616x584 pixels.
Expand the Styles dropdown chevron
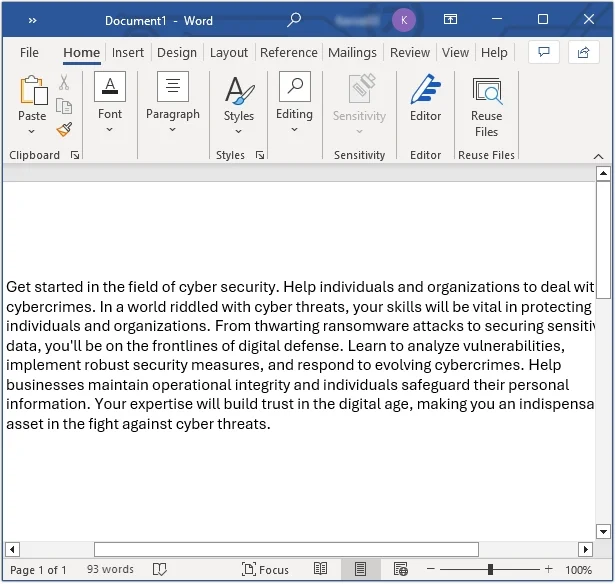[x=238, y=132]
